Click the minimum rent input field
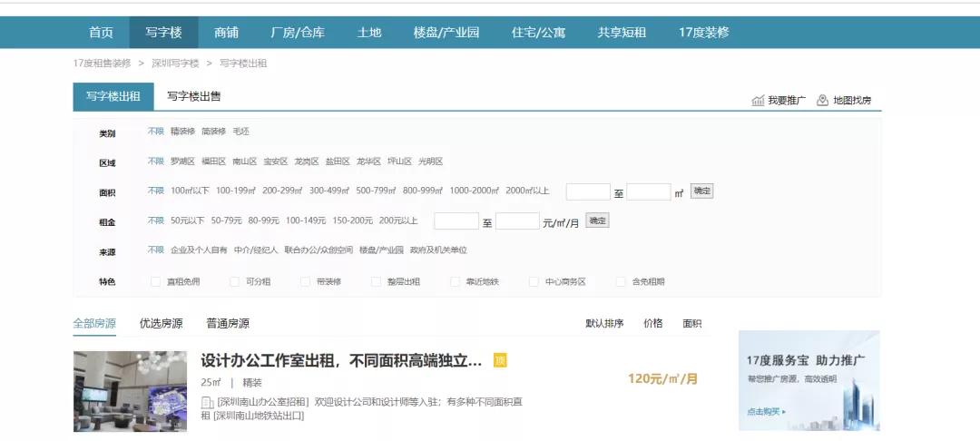Viewport: 980px width, 441px height. click(456, 221)
